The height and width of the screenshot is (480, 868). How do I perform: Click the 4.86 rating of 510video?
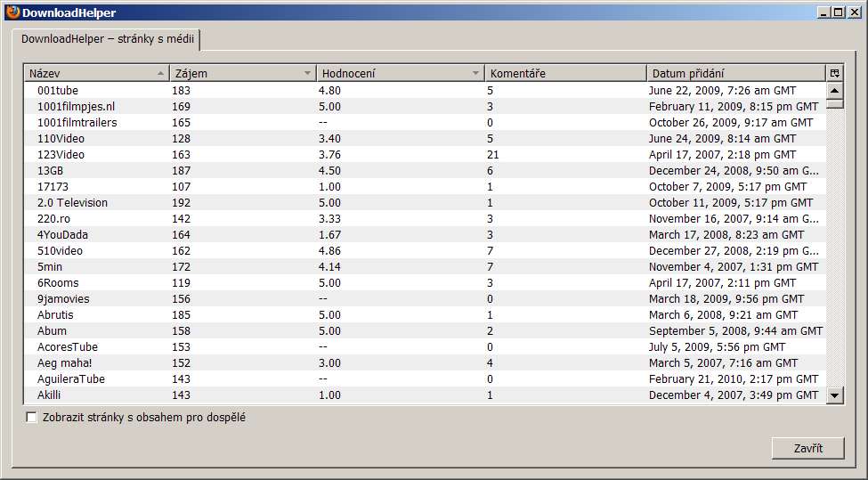[329, 251]
